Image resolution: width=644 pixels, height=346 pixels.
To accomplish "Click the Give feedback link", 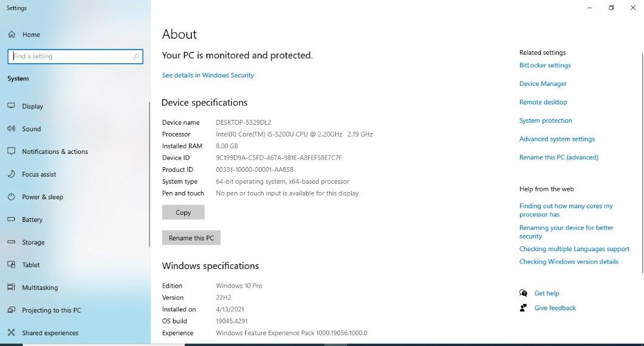I will point(555,308).
